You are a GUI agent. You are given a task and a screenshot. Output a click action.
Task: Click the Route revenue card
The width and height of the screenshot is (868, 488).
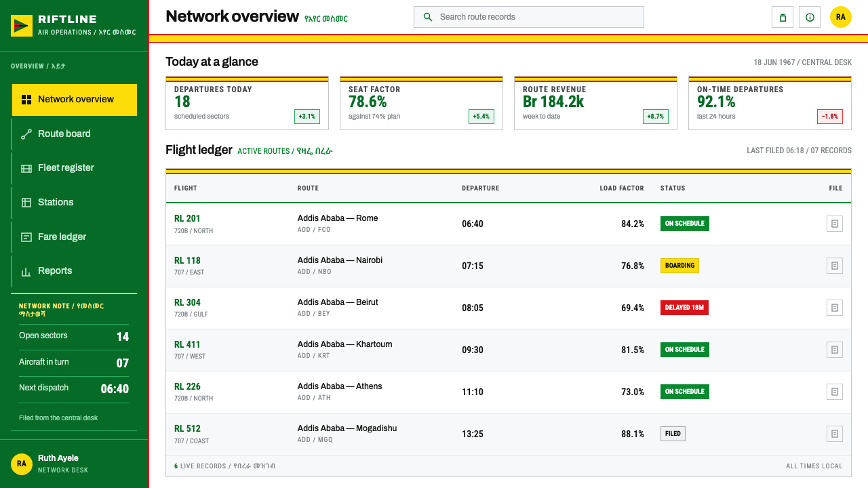pyautogui.click(x=595, y=103)
